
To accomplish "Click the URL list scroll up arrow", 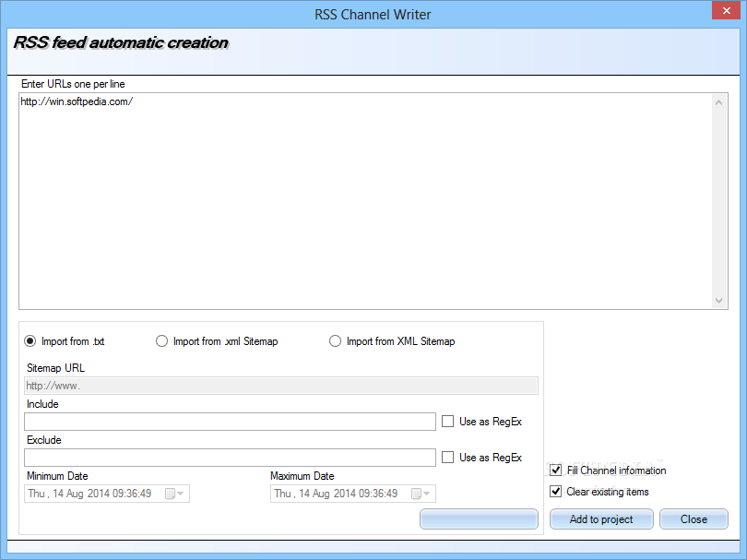I will click(x=719, y=102).
